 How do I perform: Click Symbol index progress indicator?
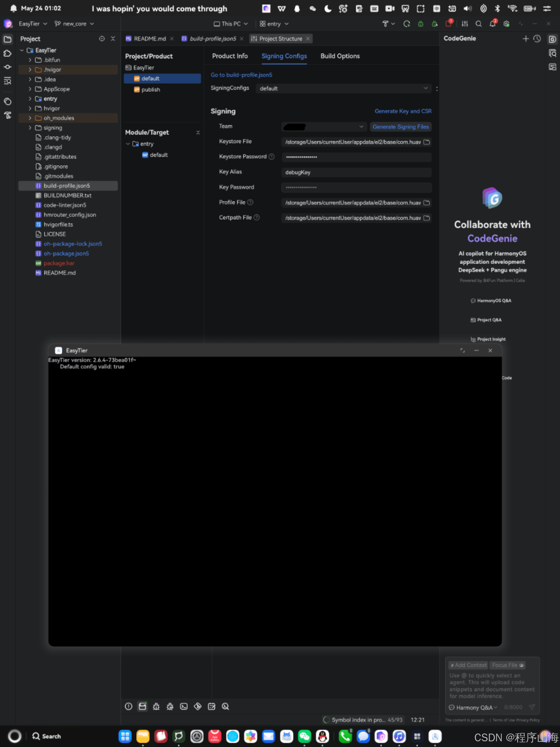(x=363, y=720)
